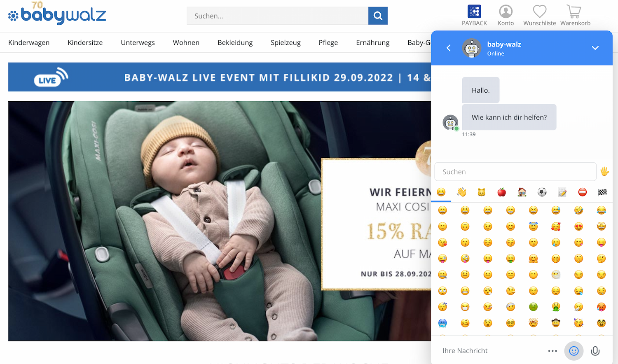Select the house places category tab
Screen dimensions: 618x364
[x=522, y=192]
